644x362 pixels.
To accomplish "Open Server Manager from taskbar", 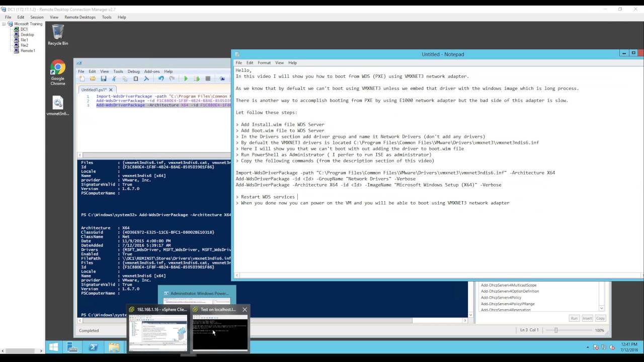I will [72, 347].
